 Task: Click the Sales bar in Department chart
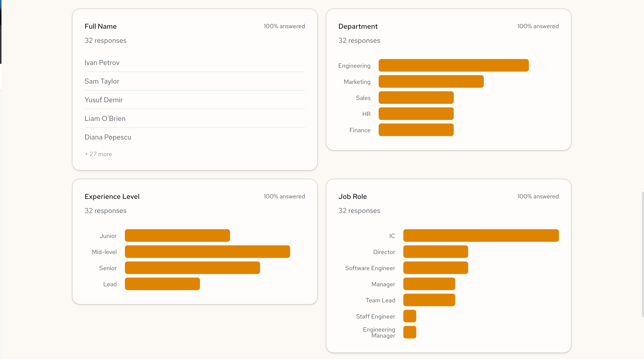point(416,98)
